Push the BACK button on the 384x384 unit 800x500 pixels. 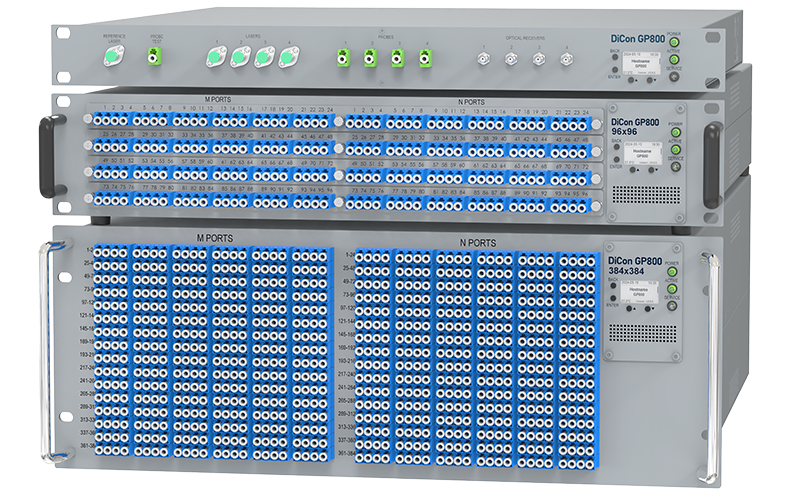613,285
